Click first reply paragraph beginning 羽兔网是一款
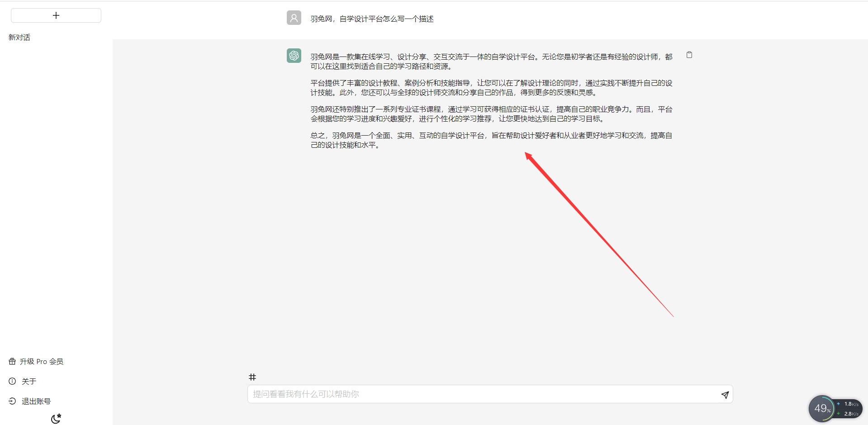Image resolution: width=868 pixels, height=425 pixels. tap(491, 61)
